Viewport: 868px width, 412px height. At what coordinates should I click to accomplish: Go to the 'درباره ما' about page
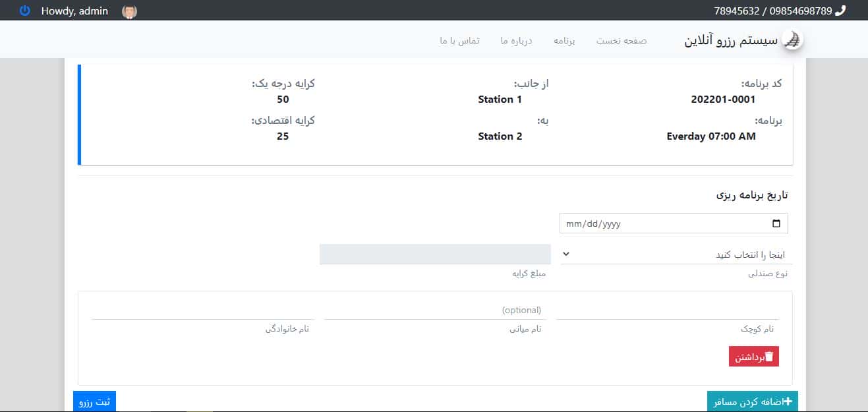[516, 41]
